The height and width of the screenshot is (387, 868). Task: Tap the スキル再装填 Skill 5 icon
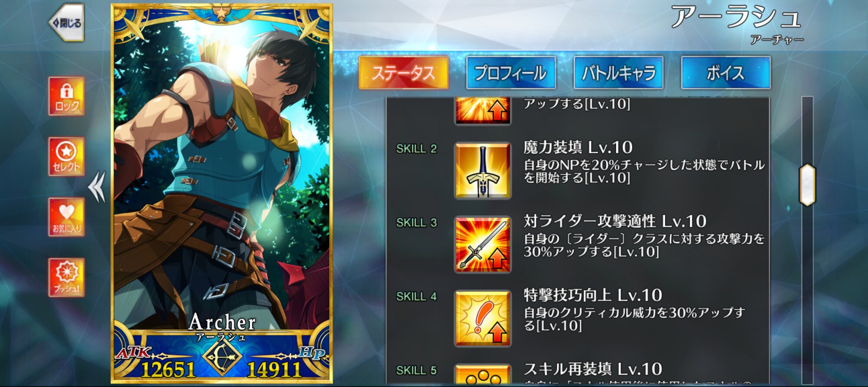click(483, 374)
